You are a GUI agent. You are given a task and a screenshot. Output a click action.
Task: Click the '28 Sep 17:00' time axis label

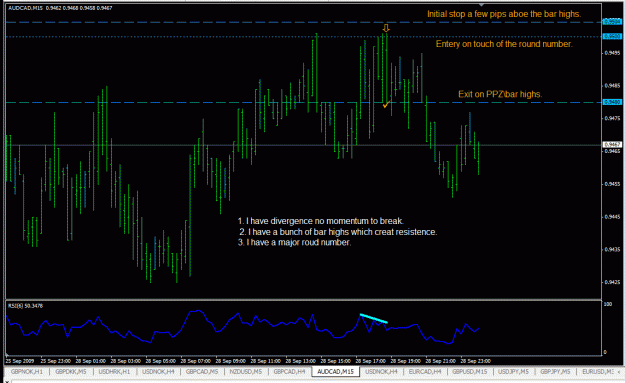(370, 361)
